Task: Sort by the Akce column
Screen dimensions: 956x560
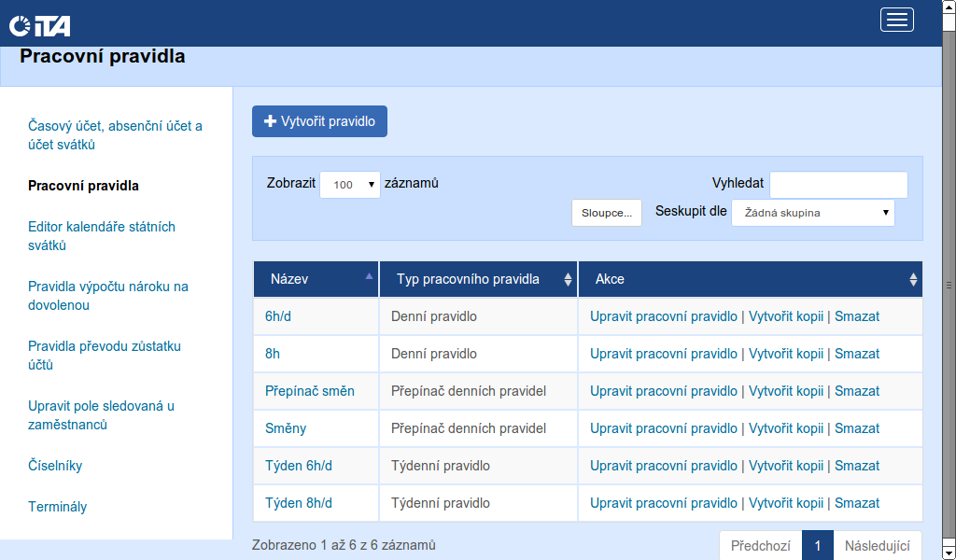Action: (x=913, y=279)
